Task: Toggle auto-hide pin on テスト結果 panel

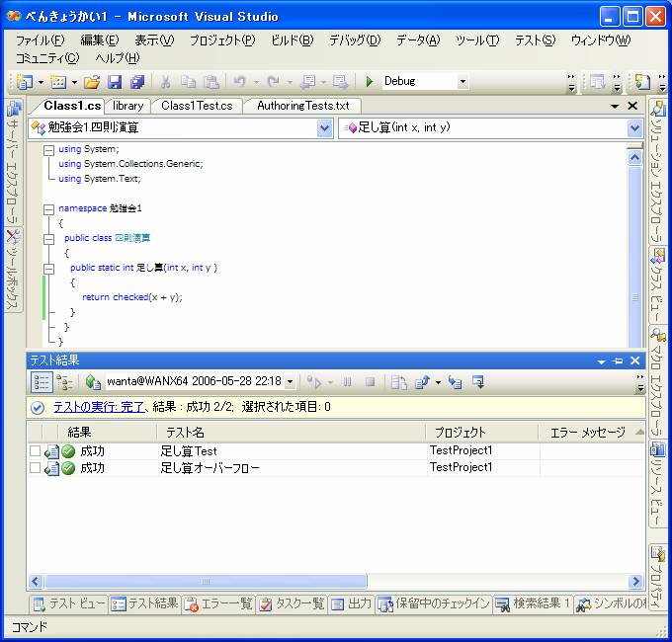Action: click(618, 361)
